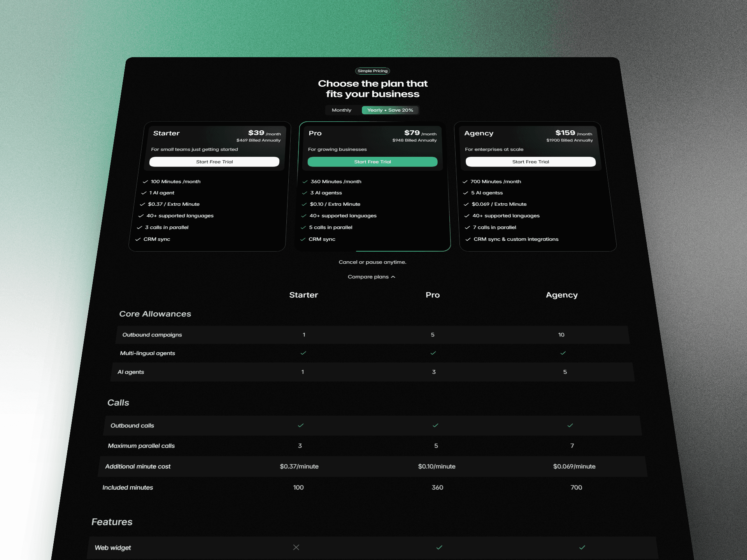Click Cancel or pause anytime text

click(372, 262)
